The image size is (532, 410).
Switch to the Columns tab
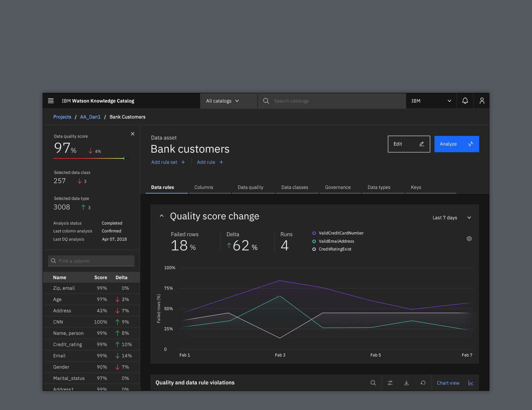204,187
